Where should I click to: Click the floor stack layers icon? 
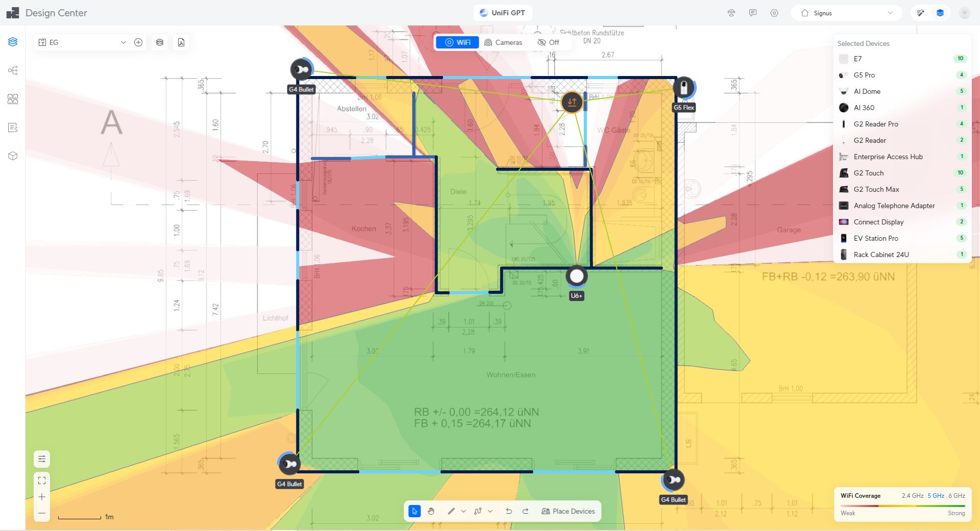pyautogui.click(x=160, y=42)
